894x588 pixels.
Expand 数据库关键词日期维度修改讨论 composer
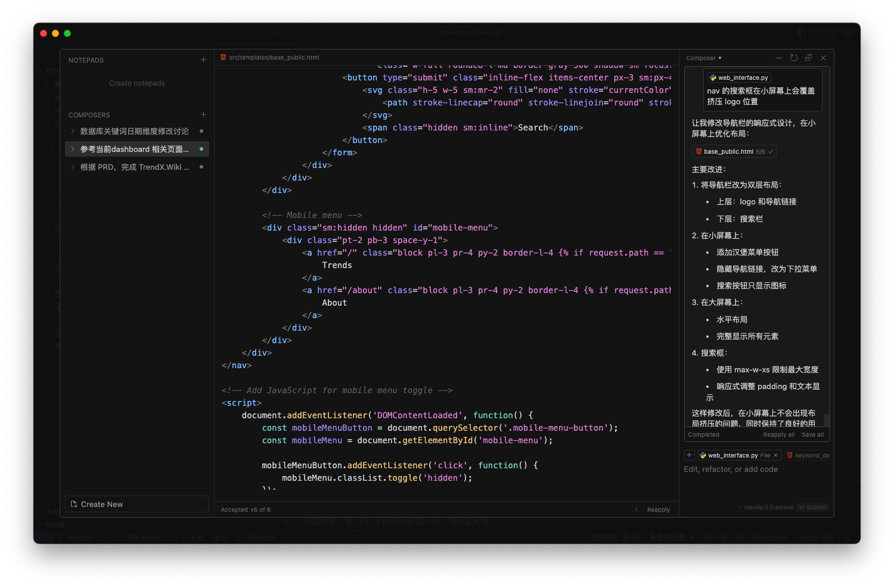73,131
